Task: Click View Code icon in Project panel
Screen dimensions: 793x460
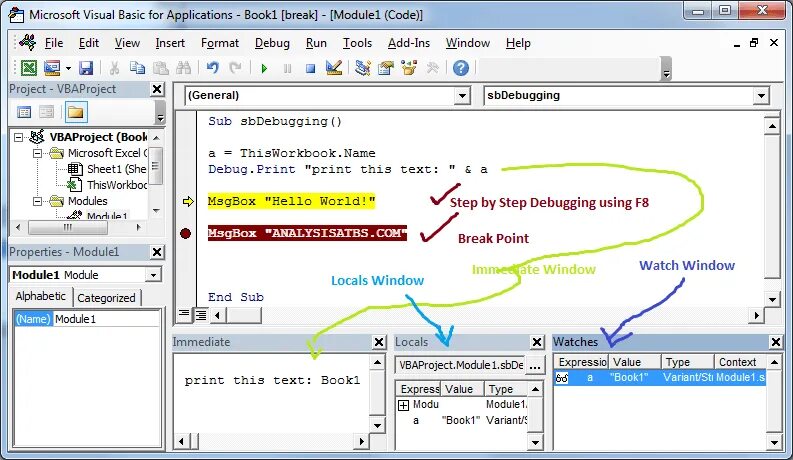Action: pos(24,112)
